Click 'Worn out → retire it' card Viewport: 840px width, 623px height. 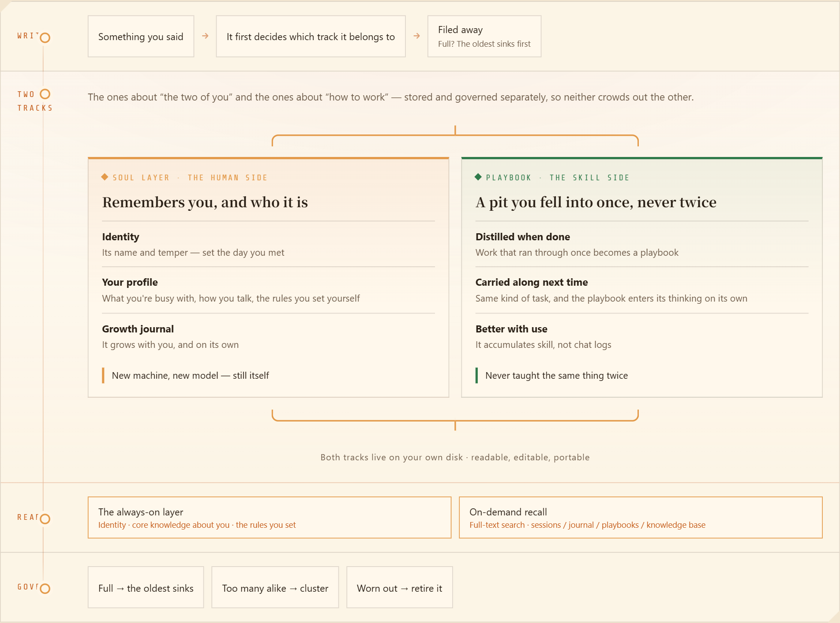(400, 587)
